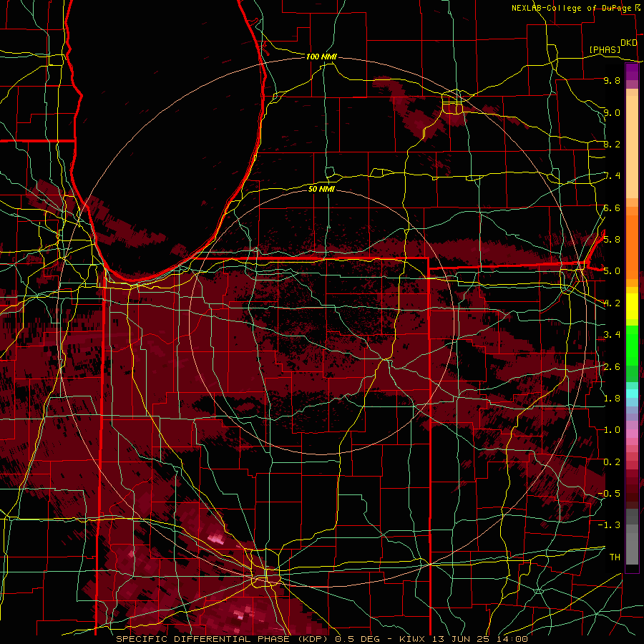
Task: Click the yellow segment of color scale
Action: coord(632,306)
